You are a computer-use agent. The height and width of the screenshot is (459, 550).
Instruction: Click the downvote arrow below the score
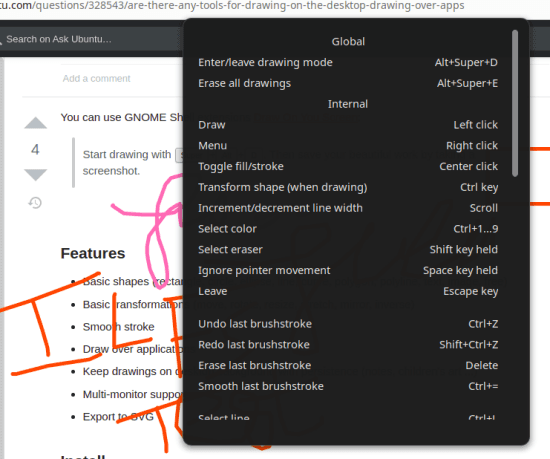pyautogui.click(x=35, y=175)
